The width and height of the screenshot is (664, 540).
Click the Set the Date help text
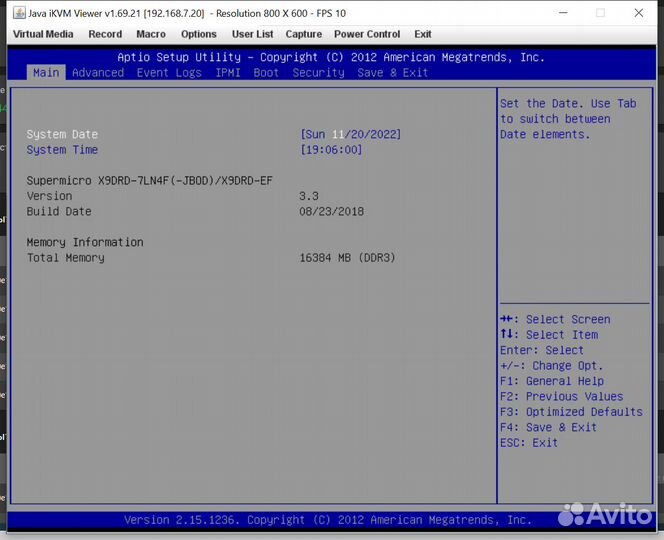pyautogui.click(x=568, y=119)
